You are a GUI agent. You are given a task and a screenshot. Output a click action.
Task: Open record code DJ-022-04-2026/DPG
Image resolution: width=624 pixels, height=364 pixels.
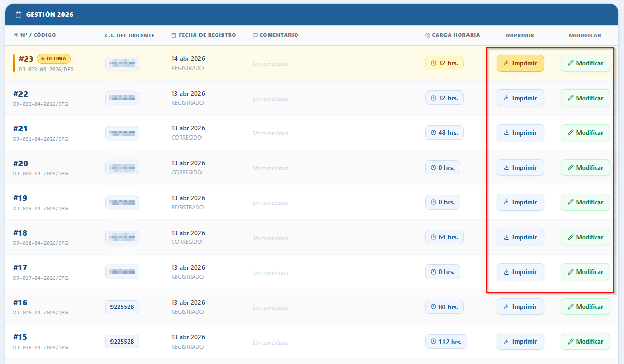click(40, 104)
